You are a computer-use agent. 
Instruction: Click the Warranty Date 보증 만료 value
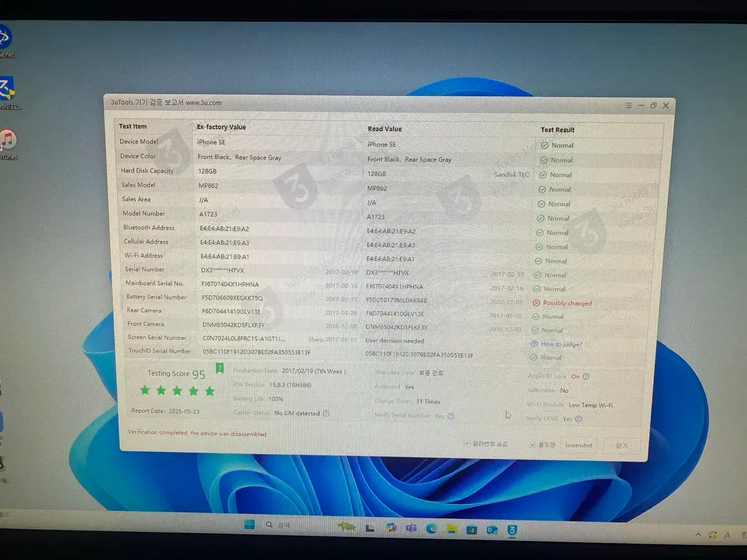click(431, 373)
